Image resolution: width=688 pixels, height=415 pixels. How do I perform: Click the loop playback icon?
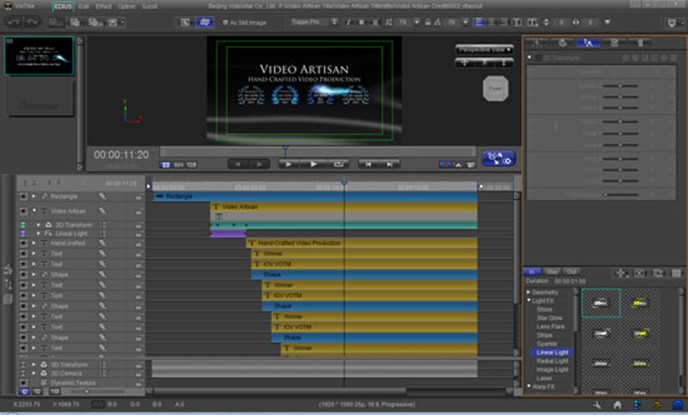point(338,164)
